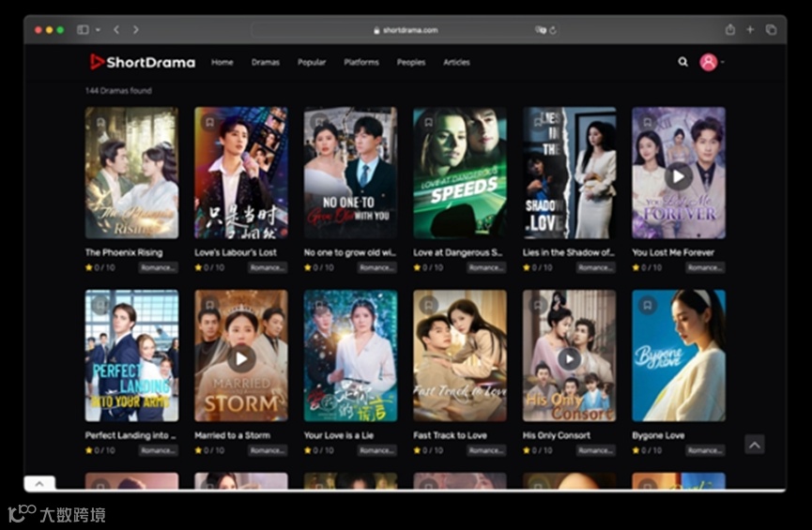Share the page from Safari toolbar
This screenshot has width=812, height=530.
(x=729, y=29)
